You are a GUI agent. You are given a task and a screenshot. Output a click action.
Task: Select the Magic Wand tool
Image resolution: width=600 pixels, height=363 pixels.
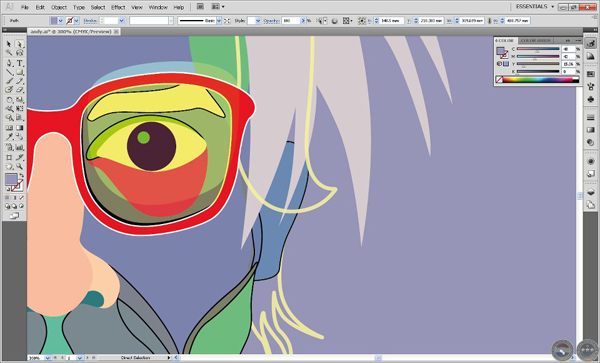coord(9,53)
